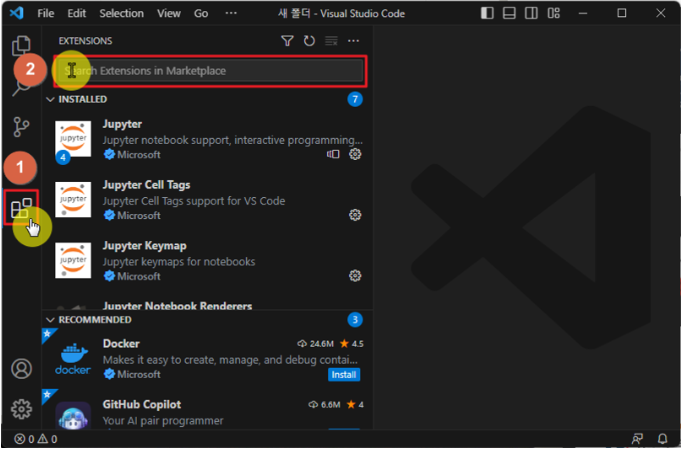
Task: Click the RECOMMENDED count badge 3
Action: (355, 320)
